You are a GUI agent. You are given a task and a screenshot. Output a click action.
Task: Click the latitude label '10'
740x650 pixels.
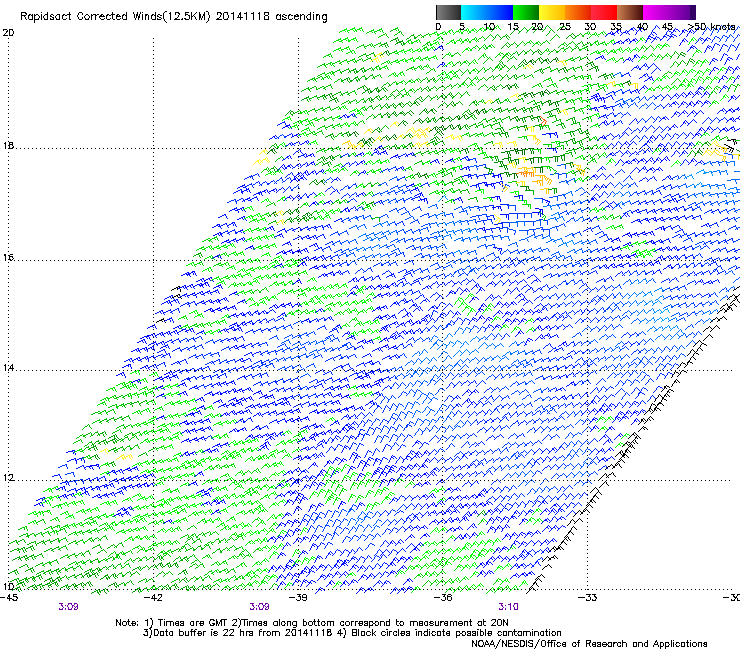[x=8, y=587]
